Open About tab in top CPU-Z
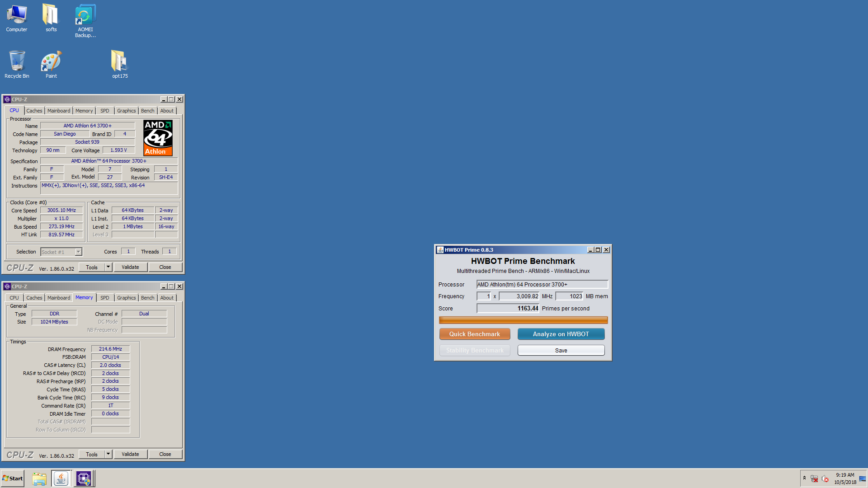This screenshot has height=488, width=868. pos(167,111)
